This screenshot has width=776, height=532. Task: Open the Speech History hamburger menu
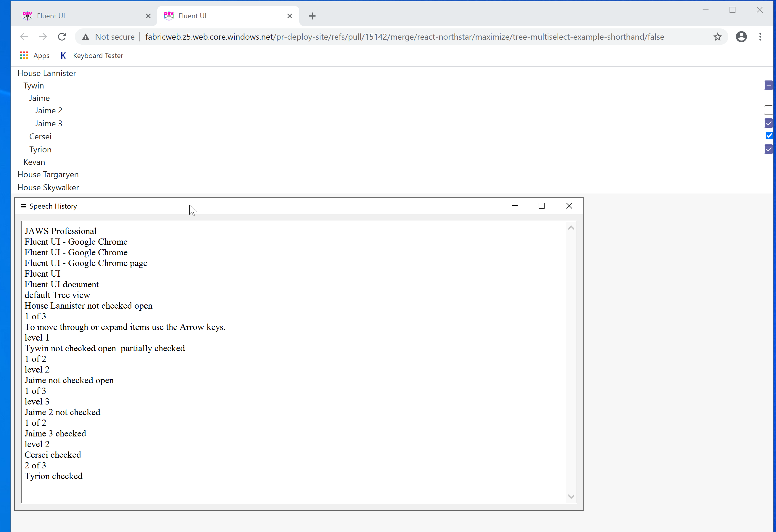click(23, 206)
